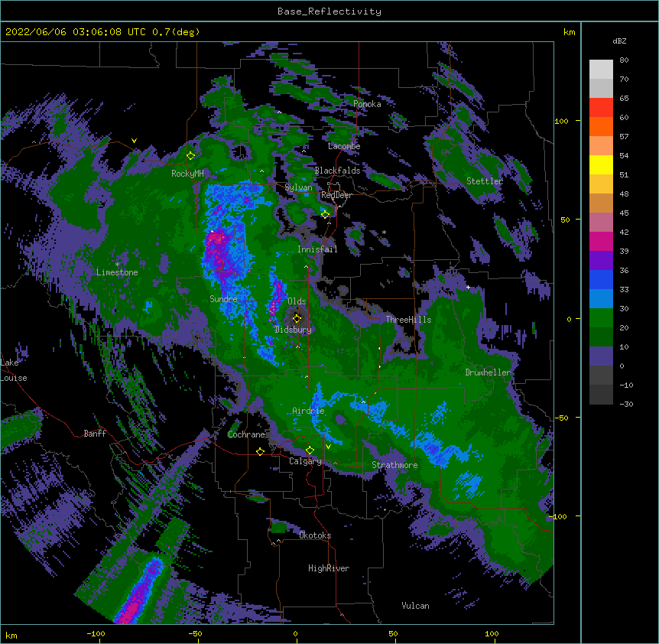
Task: Click the asterisk marker above Limestone label
Action: click(x=118, y=265)
